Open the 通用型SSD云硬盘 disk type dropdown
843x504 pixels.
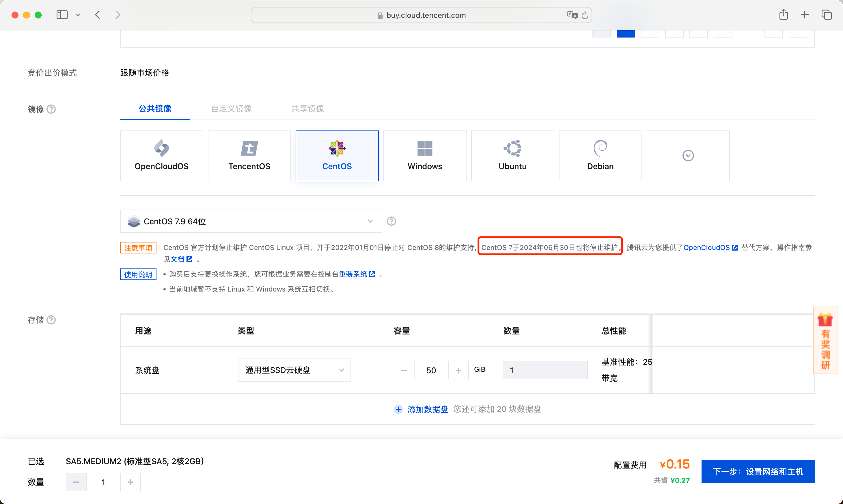click(294, 370)
